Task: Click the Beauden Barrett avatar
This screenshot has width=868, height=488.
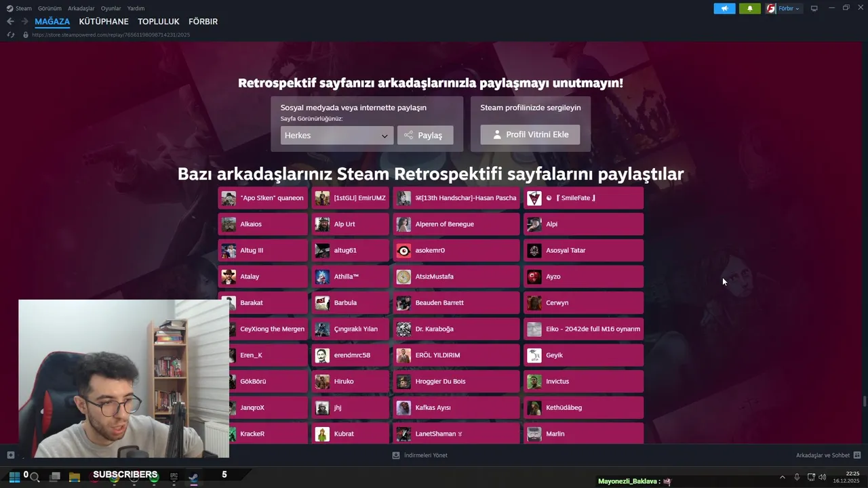Action: coord(403,303)
